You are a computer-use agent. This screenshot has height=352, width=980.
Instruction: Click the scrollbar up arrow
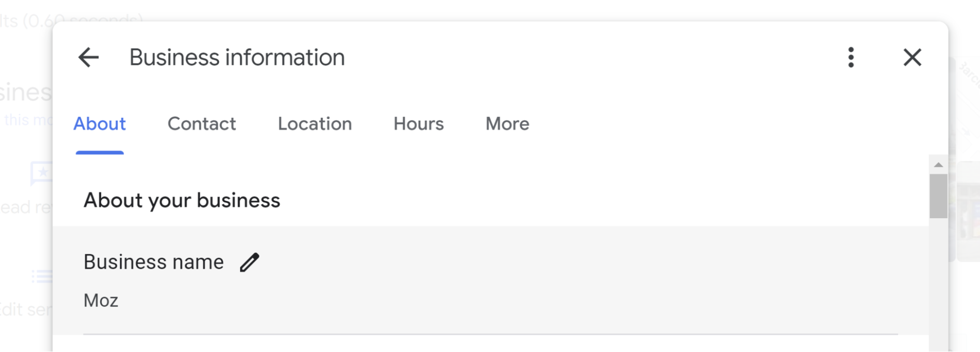coord(938,165)
